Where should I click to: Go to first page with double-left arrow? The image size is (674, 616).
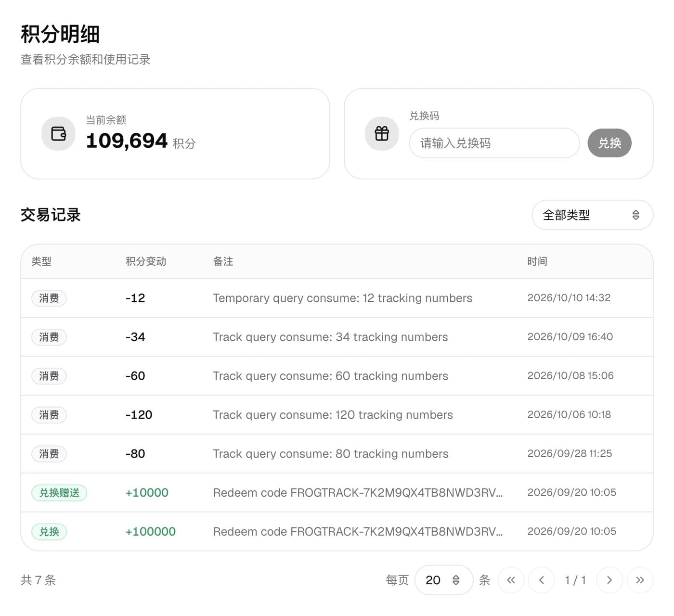(511, 580)
